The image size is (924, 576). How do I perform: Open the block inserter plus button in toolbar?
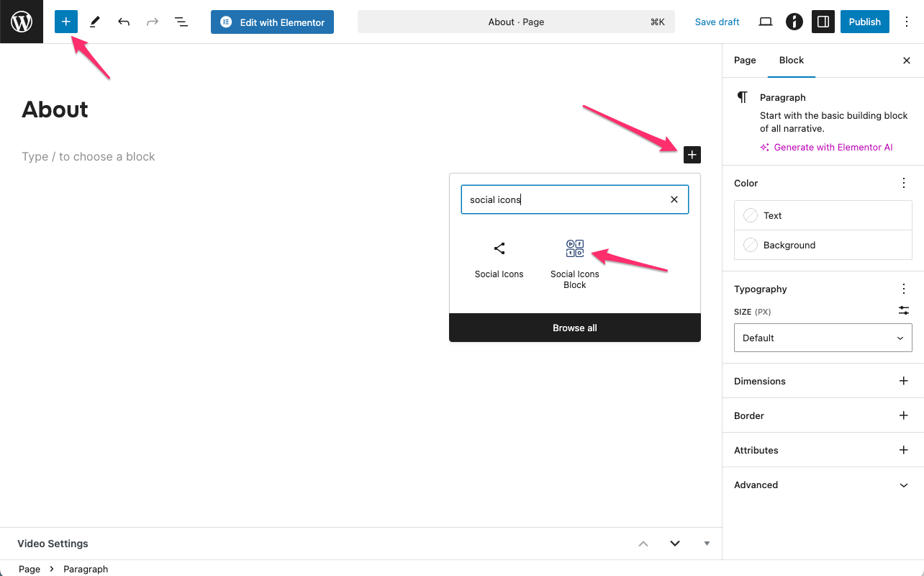point(65,22)
